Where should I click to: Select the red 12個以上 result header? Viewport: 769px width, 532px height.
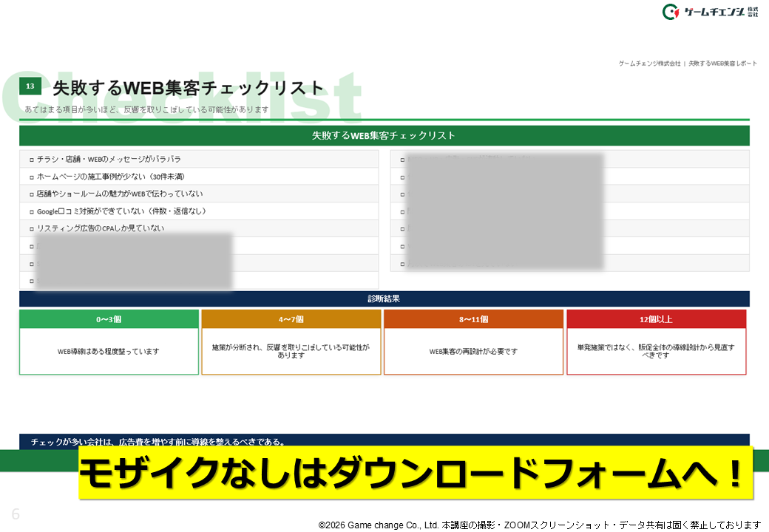[x=656, y=319]
